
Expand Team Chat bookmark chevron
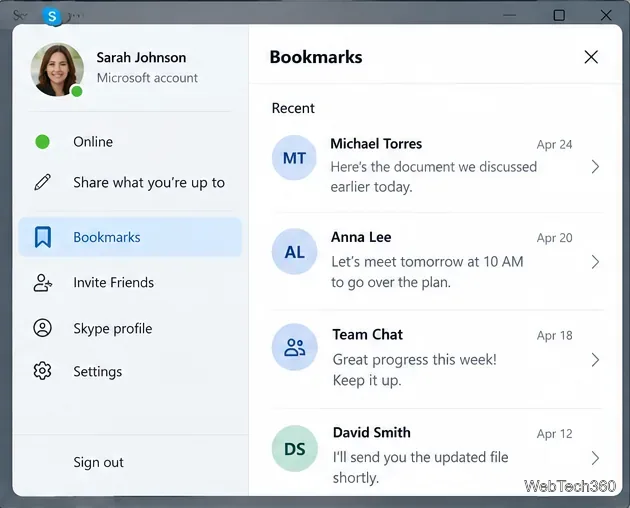coord(595,360)
